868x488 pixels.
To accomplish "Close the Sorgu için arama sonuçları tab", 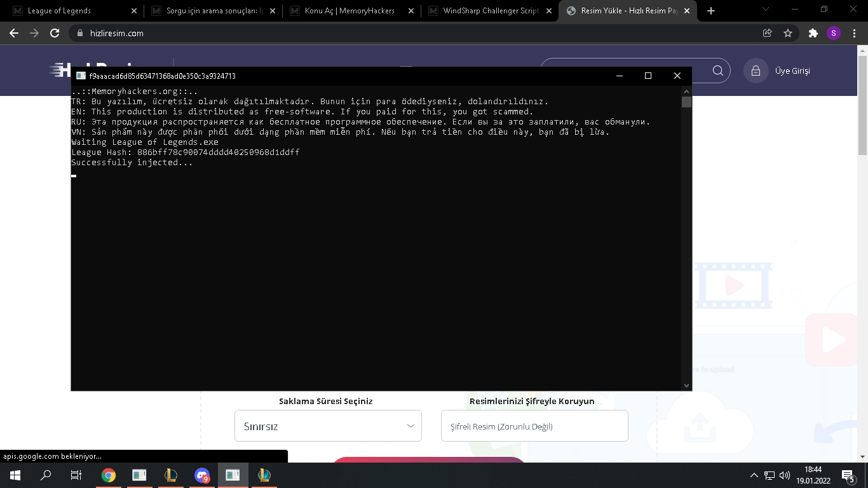I will pyautogui.click(x=273, y=11).
